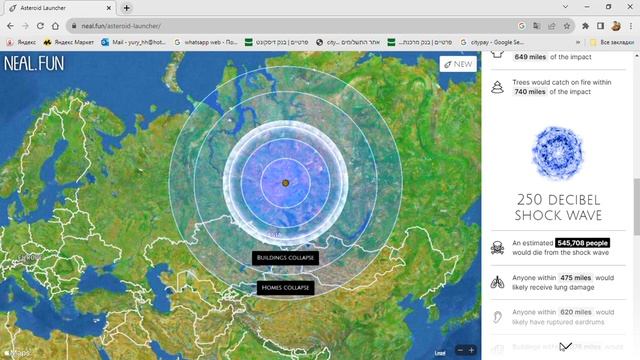Viewport: 640px width, 360px height.
Task: Click the lungs damage icon
Action: coord(497,282)
